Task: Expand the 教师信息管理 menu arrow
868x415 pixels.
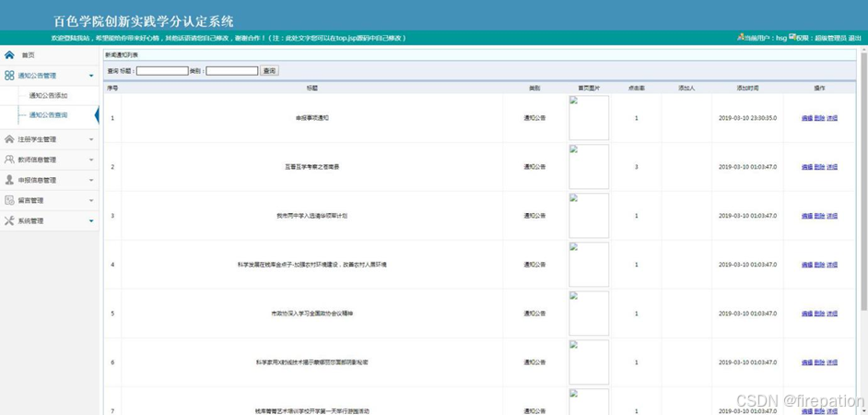Action: click(91, 160)
